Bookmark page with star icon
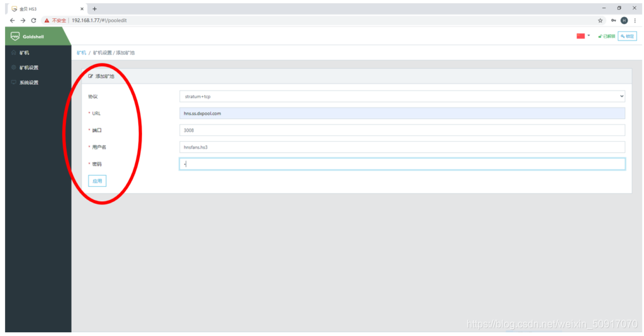The width and height of the screenshot is (644, 336). (x=600, y=20)
